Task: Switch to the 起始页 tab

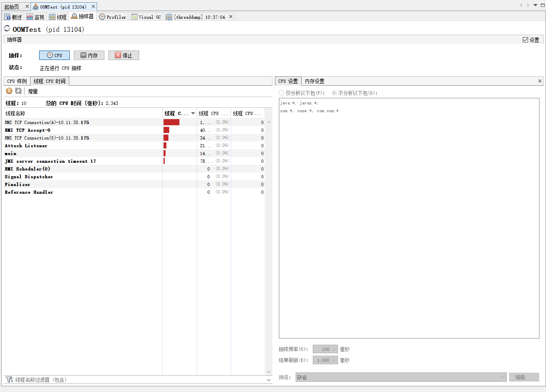Action: [x=12, y=7]
